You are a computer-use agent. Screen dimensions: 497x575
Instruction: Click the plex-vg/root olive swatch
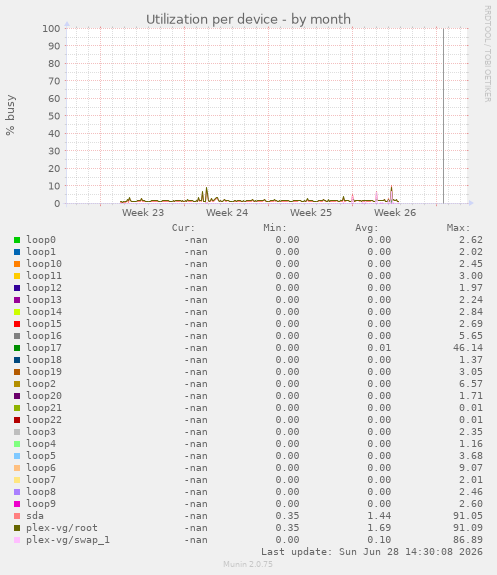pyautogui.click(x=17, y=528)
